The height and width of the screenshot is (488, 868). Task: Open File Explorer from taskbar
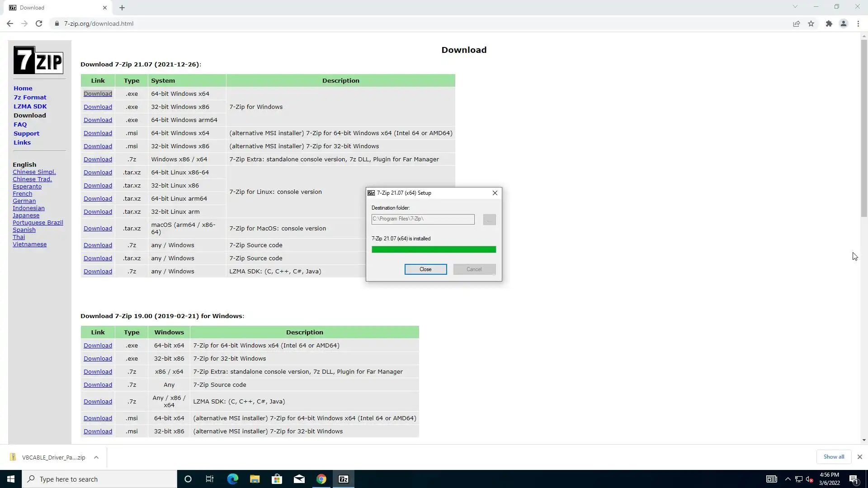255,479
